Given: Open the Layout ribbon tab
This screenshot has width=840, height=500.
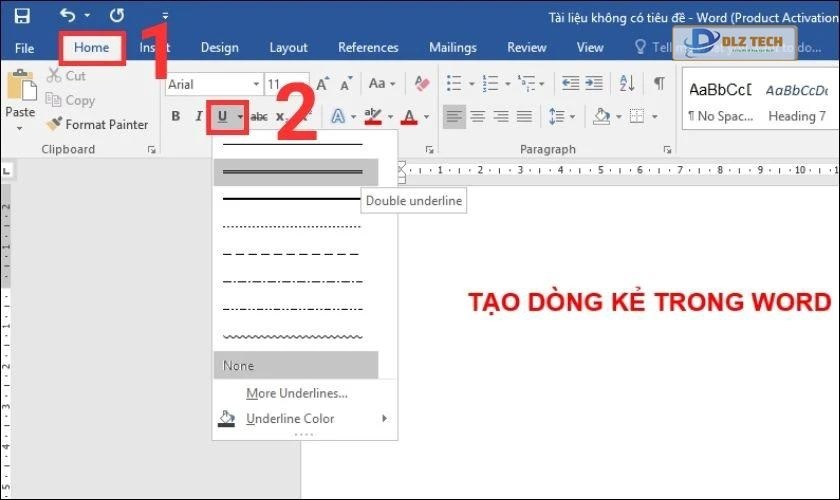Looking at the screenshot, I should [x=288, y=47].
